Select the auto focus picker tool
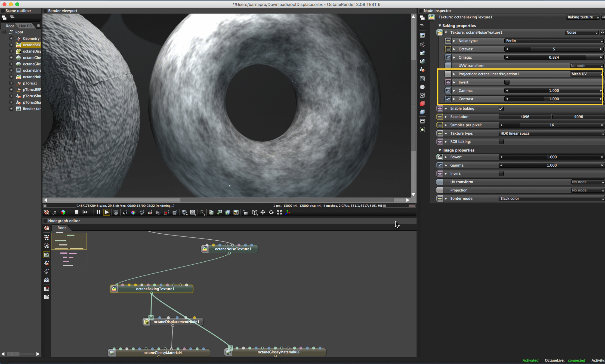 click(125, 213)
